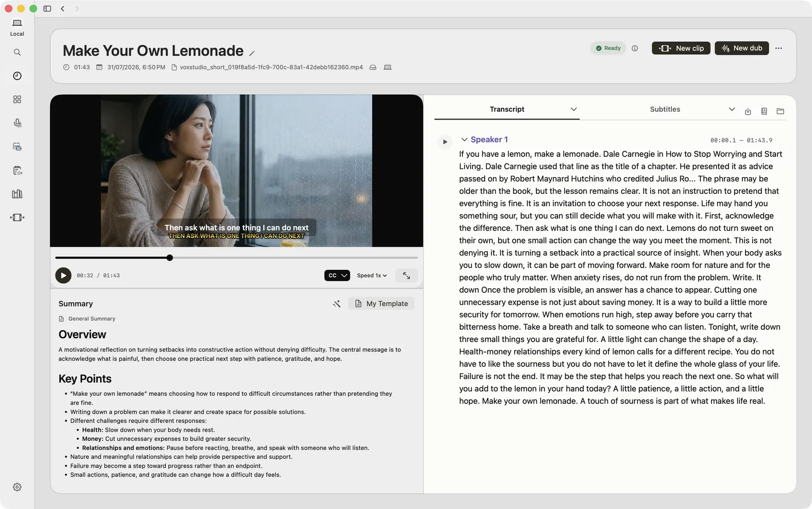Navigate back with the back arrow
The width and height of the screenshot is (812, 509).
(x=62, y=9)
